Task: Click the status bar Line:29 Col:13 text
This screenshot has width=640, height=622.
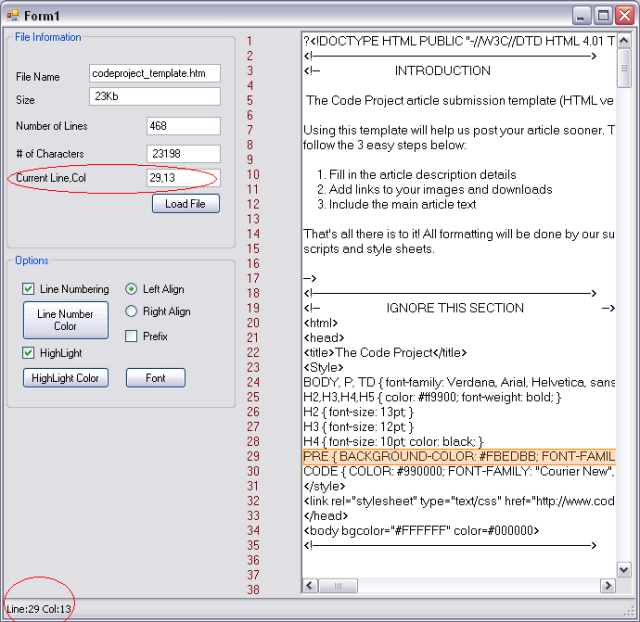Action: [x=39, y=609]
